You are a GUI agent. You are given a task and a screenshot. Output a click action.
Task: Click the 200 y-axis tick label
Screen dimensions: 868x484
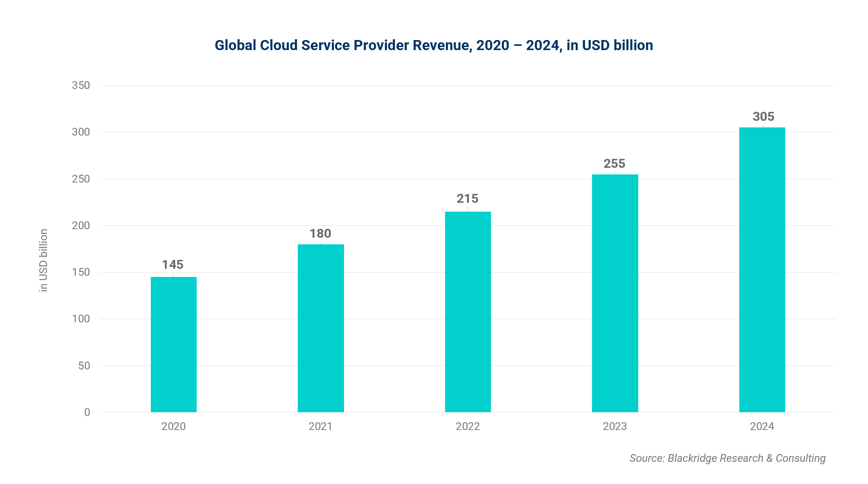tap(81, 226)
